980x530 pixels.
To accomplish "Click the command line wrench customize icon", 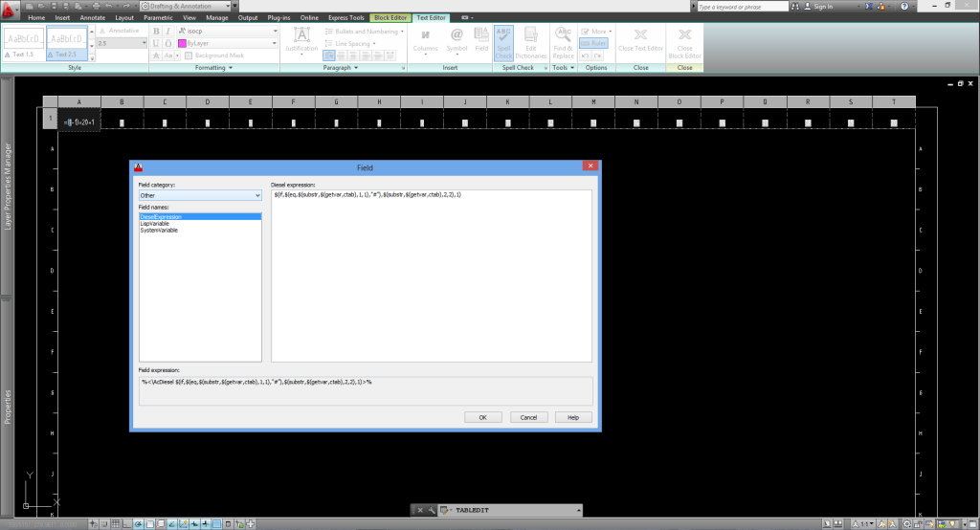I will (x=432, y=510).
